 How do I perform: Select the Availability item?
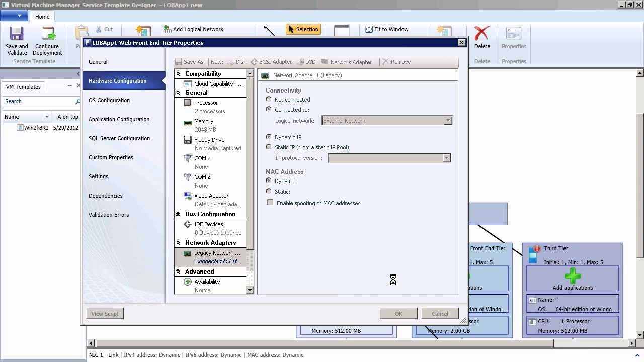[210, 286]
